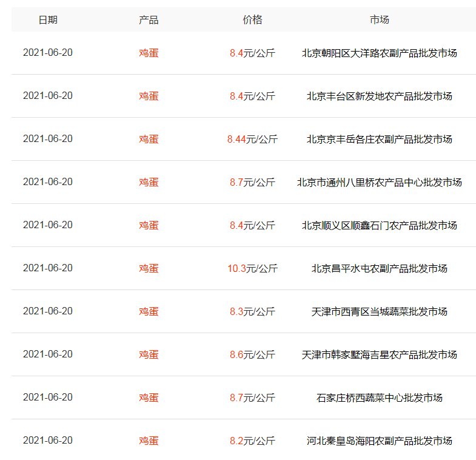
Task: Open 鸡蛋 link in 北京丰台区新发地 row
Action: click(149, 96)
